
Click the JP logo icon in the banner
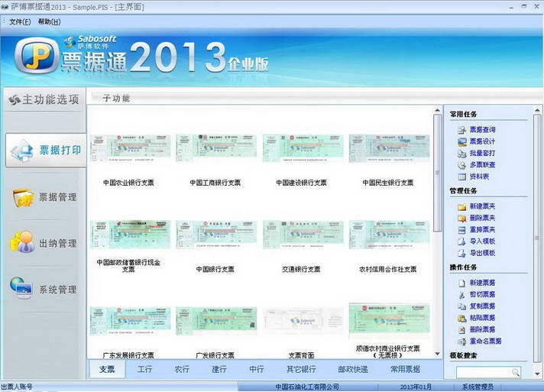[x=37, y=56]
